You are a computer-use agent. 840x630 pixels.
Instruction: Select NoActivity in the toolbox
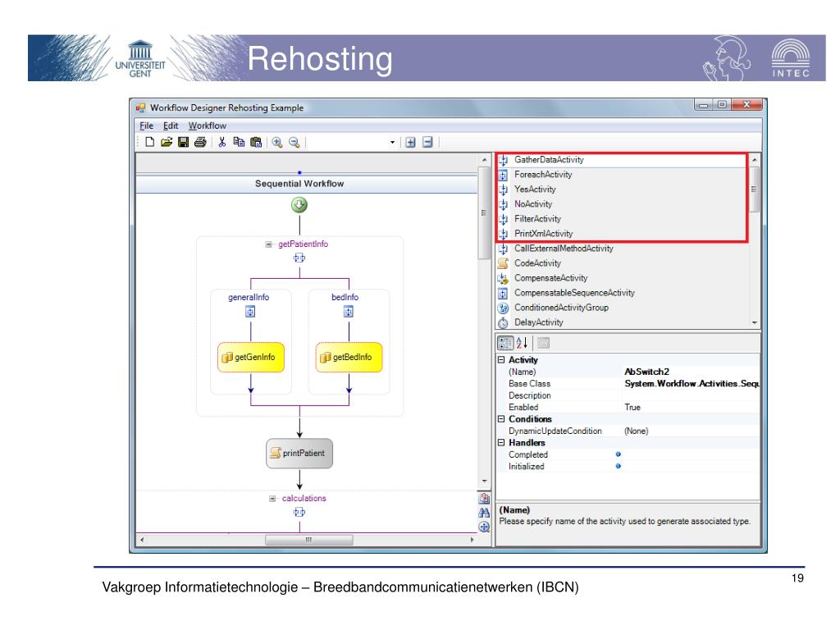[533, 204]
